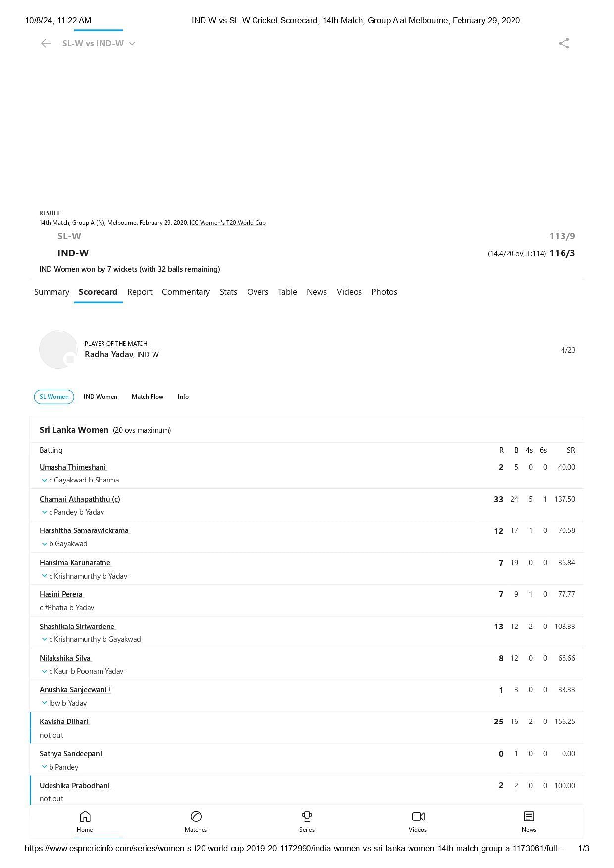The height and width of the screenshot is (868, 614).
Task: Click Radha Yadav's player avatar
Action: [x=58, y=349]
